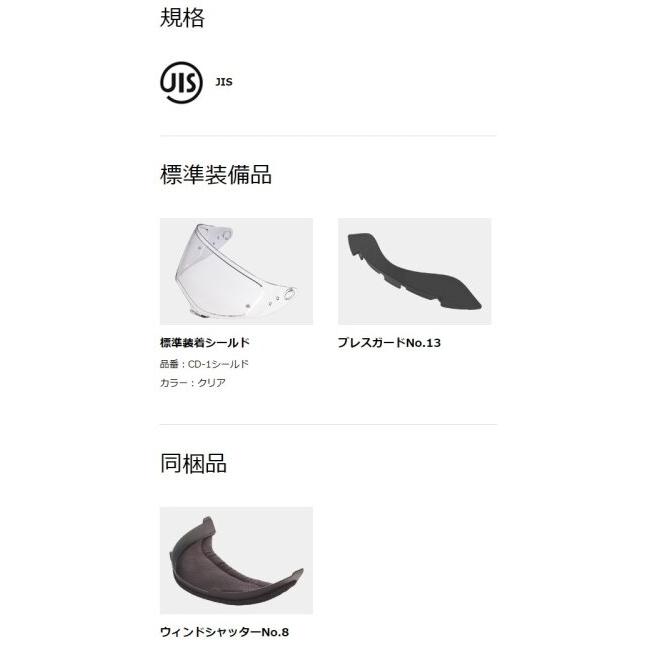Select the 標準装着シールド product title
The height and width of the screenshot is (650, 650).
(x=205, y=343)
